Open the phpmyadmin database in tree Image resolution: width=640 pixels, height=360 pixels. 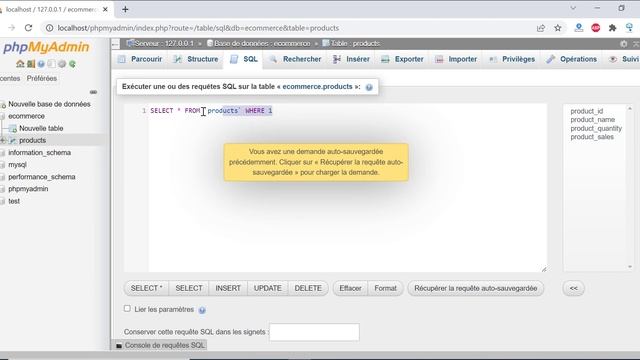[28, 189]
